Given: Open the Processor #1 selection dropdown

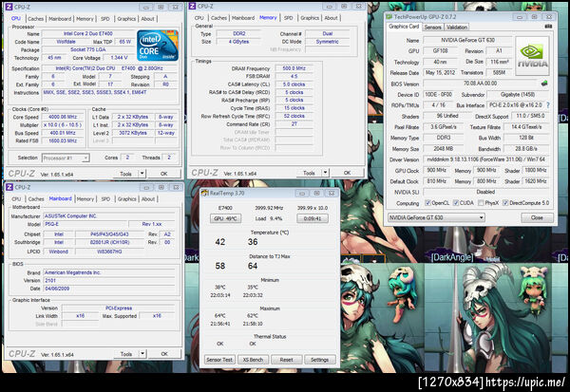Looking at the screenshot, I should pos(66,159).
